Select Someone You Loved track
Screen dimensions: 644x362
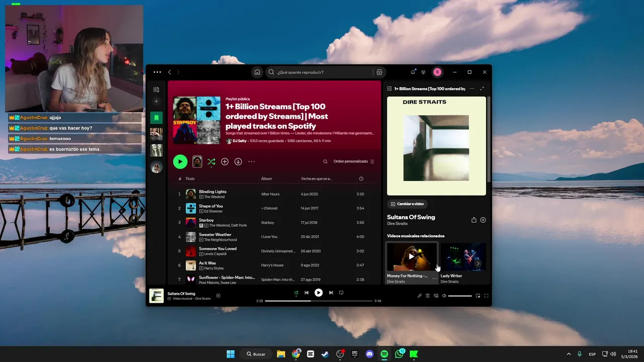point(217,248)
